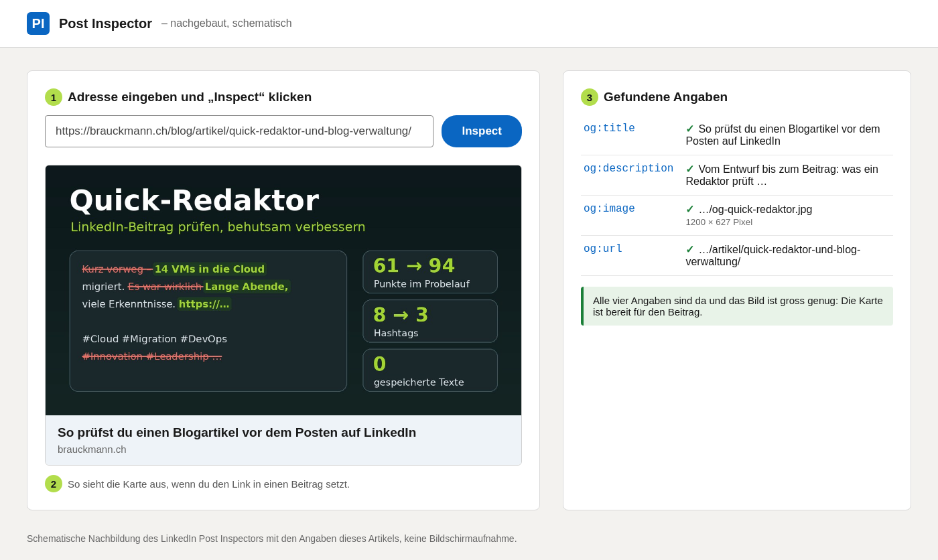Image resolution: width=938 pixels, height=560 pixels.
Task: Click the subtitle '– nachgebaut, schematisch'
Action: tap(226, 23)
